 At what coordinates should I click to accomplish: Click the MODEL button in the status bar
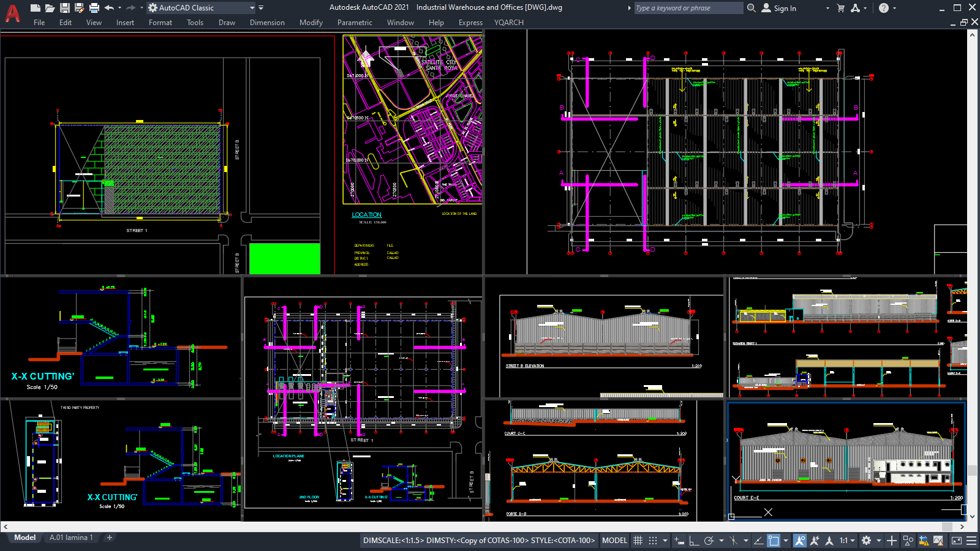click(x=614, y=541)
